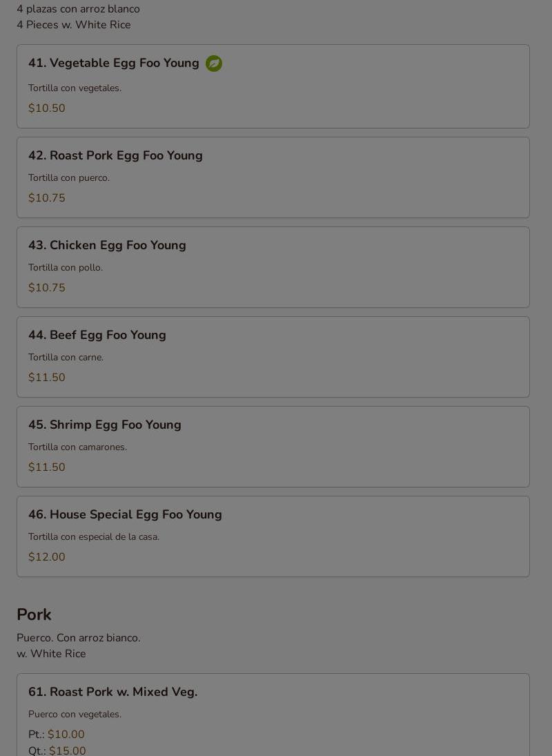Viewport: 552px width, 756px height.
Task: Click the green leaf vegetarian icon
Action: 214,64
